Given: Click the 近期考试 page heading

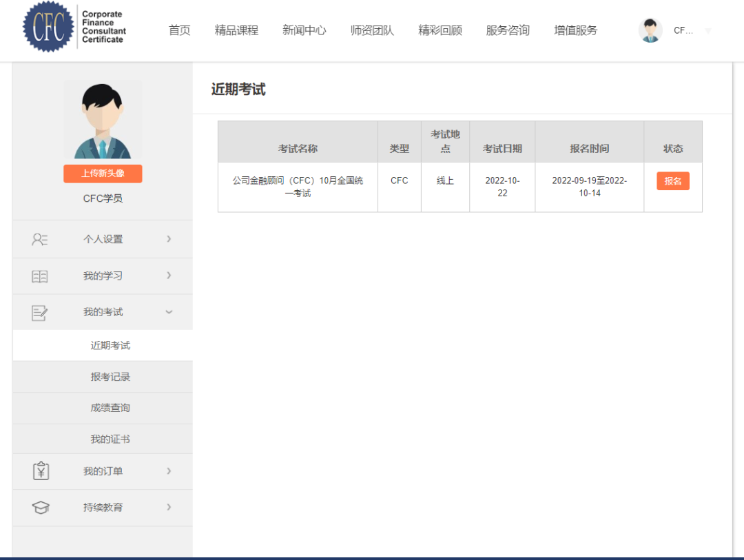Looking at the screenshot, I should (238, 90).
